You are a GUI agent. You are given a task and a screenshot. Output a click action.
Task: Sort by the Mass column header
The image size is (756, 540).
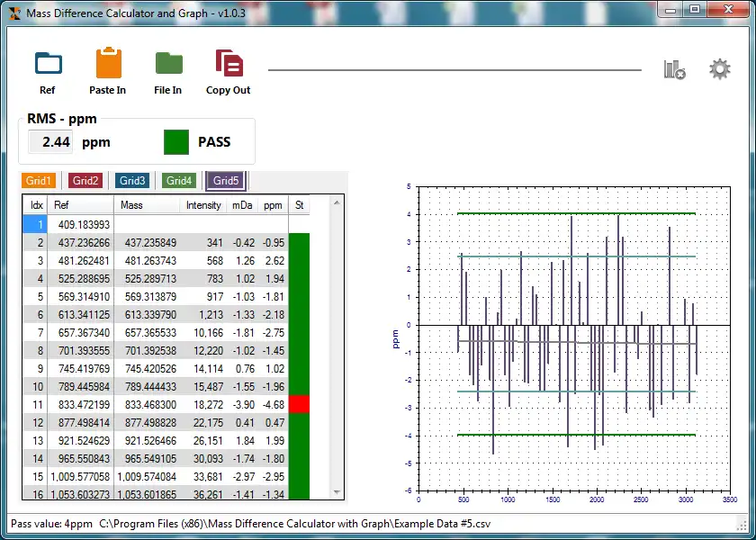(147, 205)
